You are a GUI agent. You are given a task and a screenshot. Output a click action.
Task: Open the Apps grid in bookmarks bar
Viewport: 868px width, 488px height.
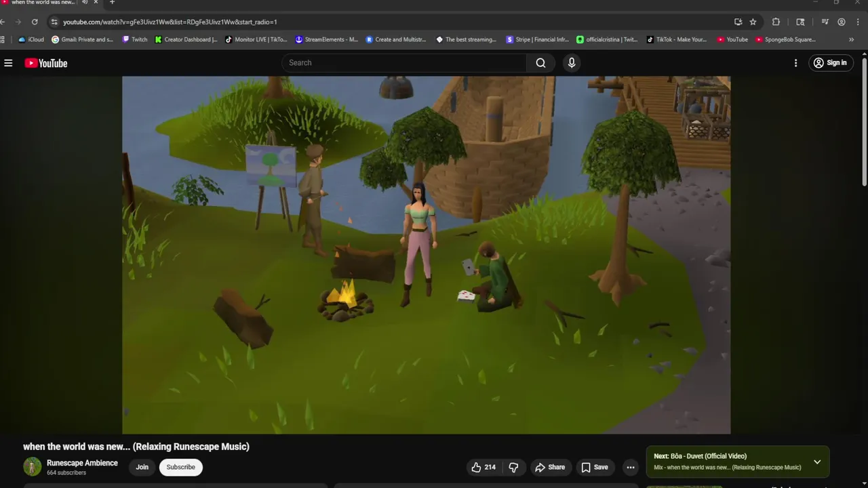click(x=3, y=39)
